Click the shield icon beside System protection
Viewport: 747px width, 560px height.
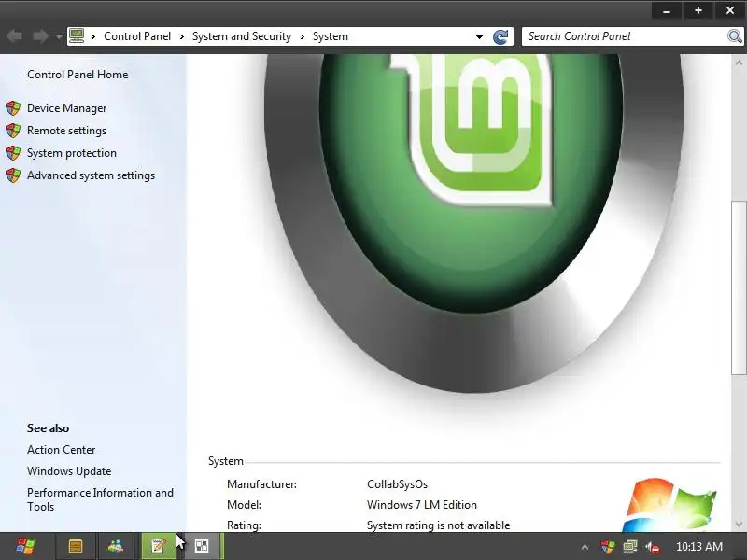(13, 153)
